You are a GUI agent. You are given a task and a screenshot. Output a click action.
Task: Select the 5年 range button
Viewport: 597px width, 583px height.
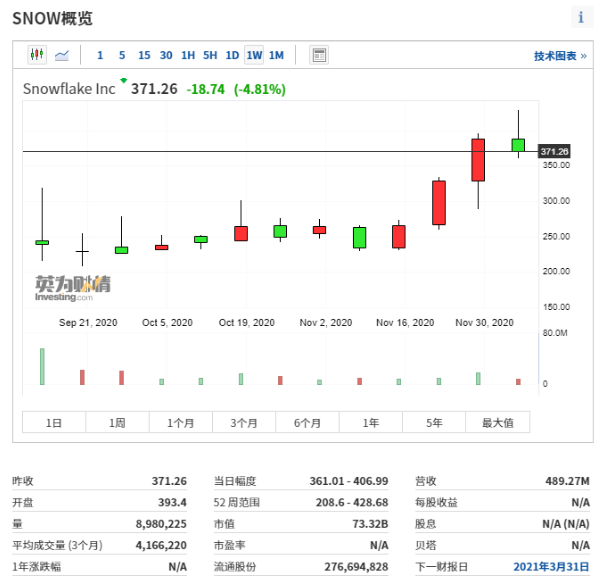tap(434, 422)
